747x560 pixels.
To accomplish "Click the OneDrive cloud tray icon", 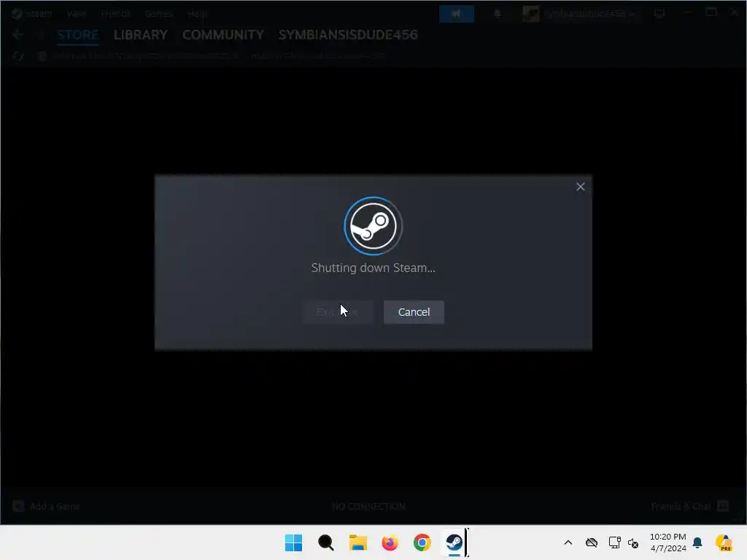I will (591, 542).
